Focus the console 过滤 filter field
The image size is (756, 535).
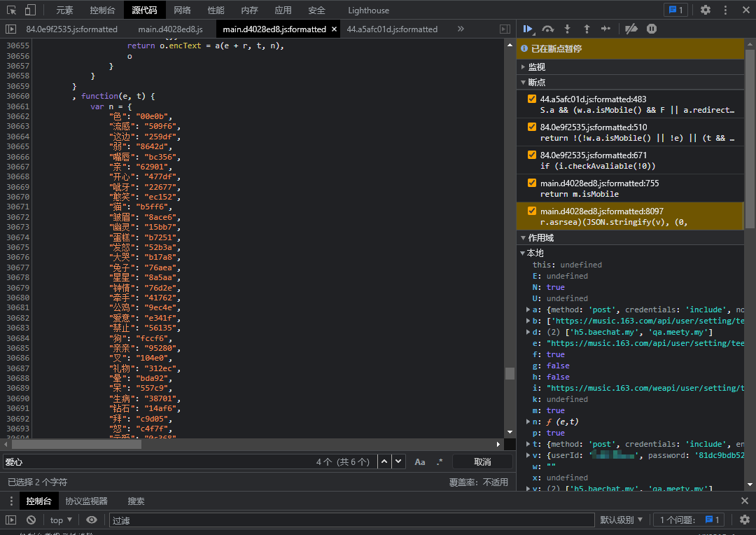pyautogui.click(x=351, y=520)
